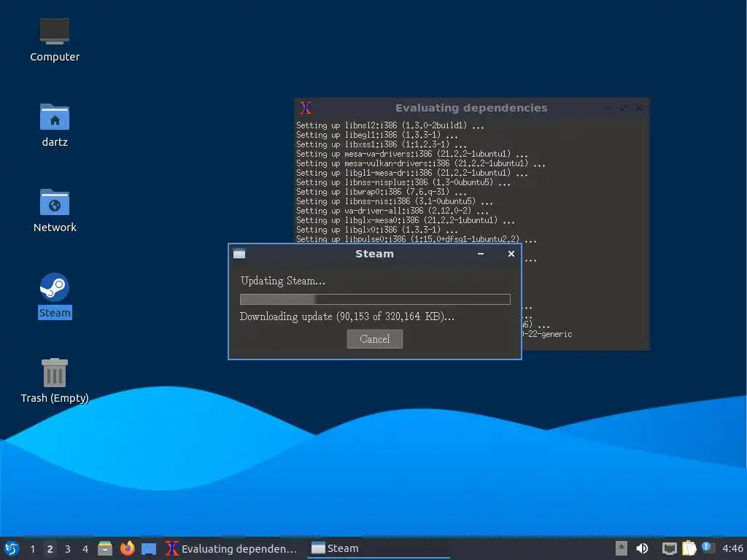This screenshot has height=560, width=747.
Task: Open the network connection tray icon
Action: point(670,548)
